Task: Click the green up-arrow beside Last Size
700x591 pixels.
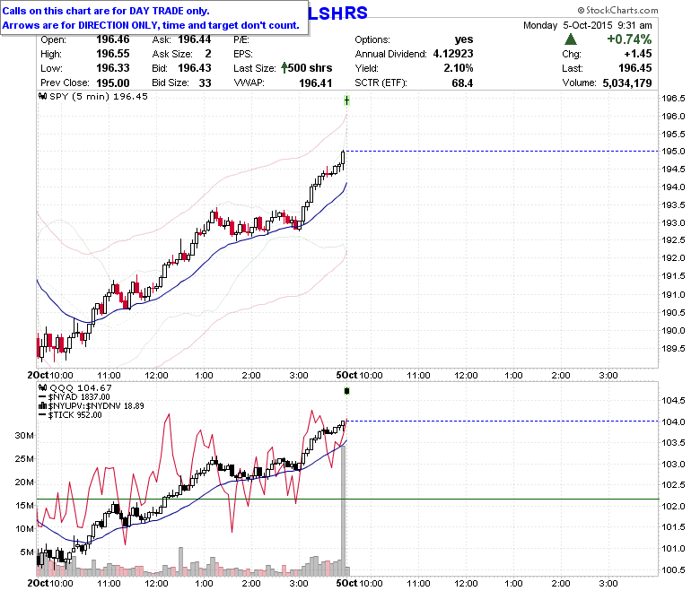Action: click(284, 68)
